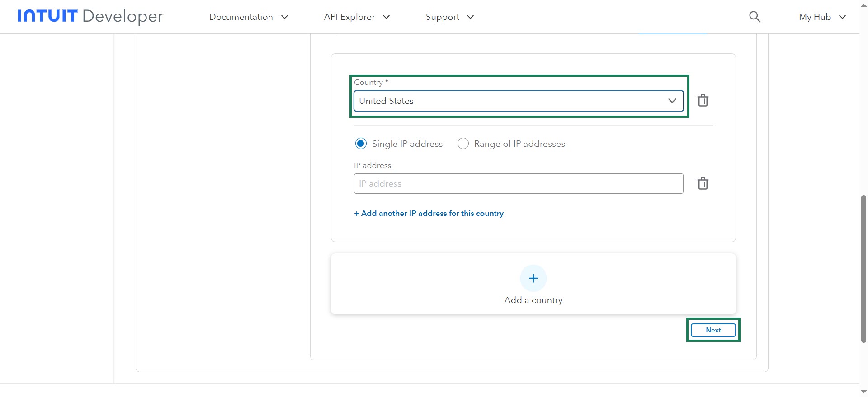
Task: Click chevron next to Documentation
Action: [285, 17]
